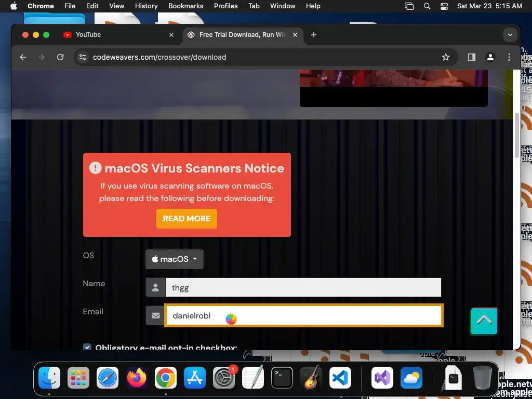Open Weather app from the dock
The image size is (532, 399).
pos(411,378)
